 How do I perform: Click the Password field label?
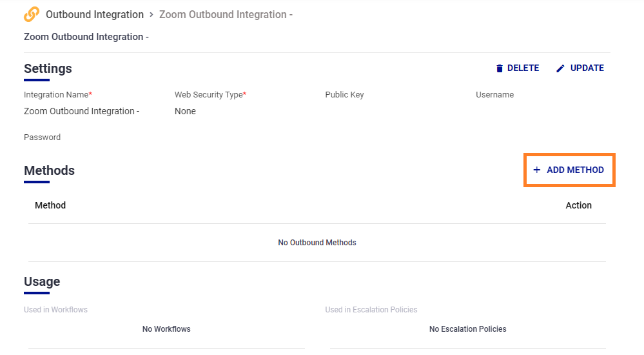pyautogui.click(x=42, y=137)
